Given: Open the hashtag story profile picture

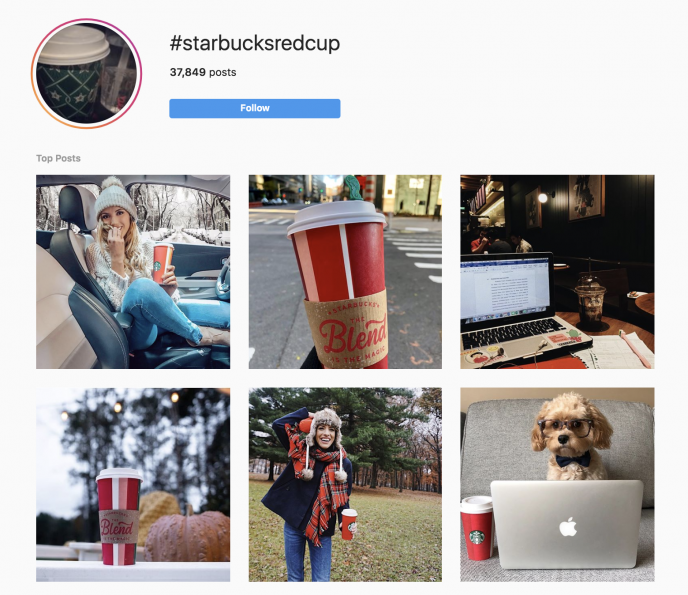Looking at the screenshot, I should (86, 73).
